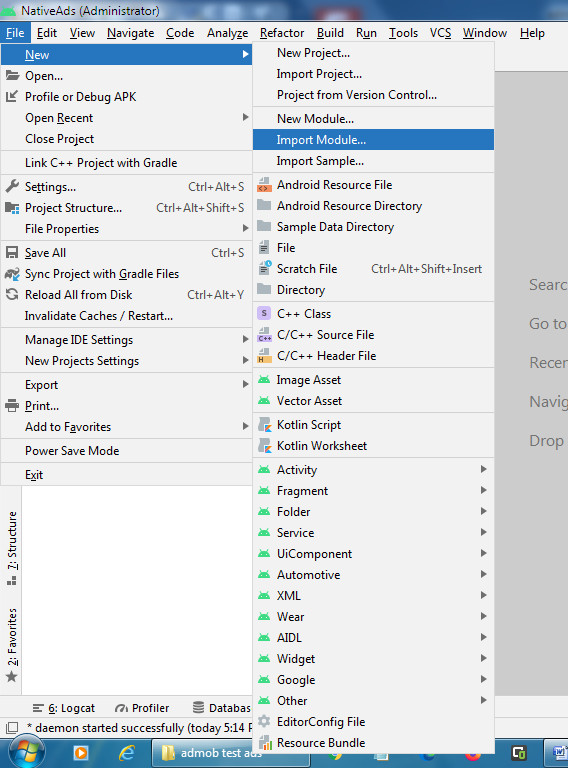The height and width of the screenshot is (768, 568).
Task: Open the media player taskbar icon
Action: click(80, 752)
